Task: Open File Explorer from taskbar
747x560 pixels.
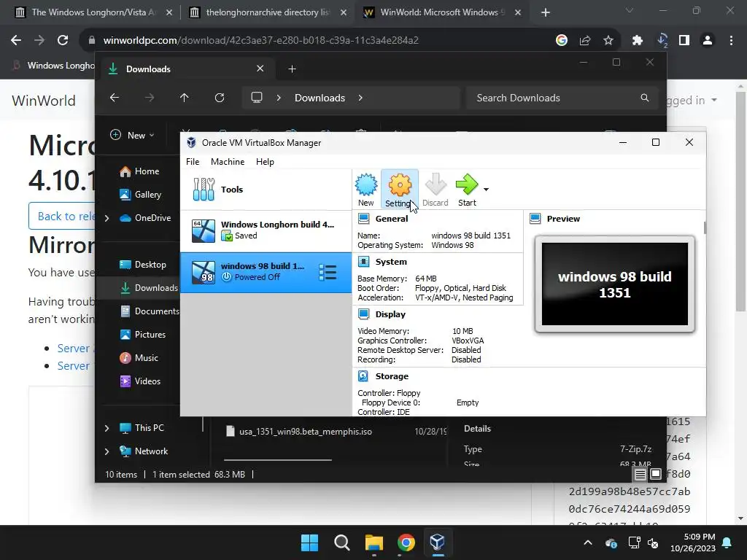Action: pyautogui.click(x=374, y=542)
